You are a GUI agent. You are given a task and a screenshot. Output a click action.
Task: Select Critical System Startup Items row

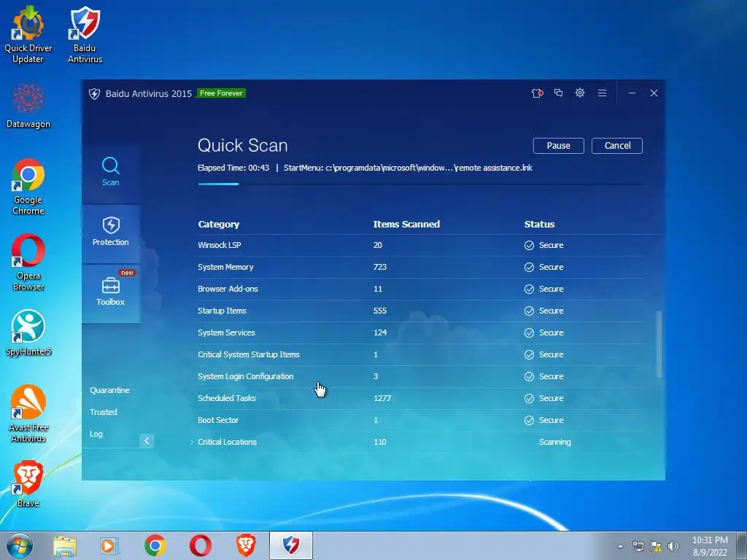click(x=420, y=355)
